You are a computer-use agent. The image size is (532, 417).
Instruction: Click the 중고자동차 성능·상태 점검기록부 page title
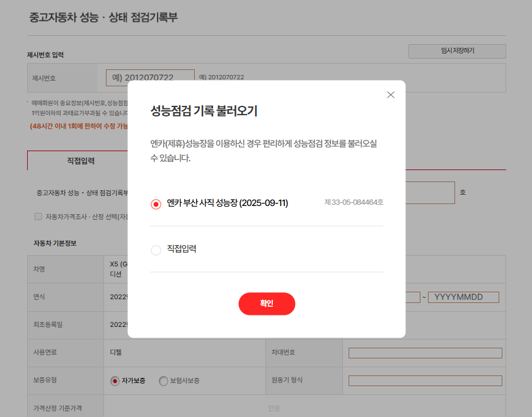pos(103,17)
